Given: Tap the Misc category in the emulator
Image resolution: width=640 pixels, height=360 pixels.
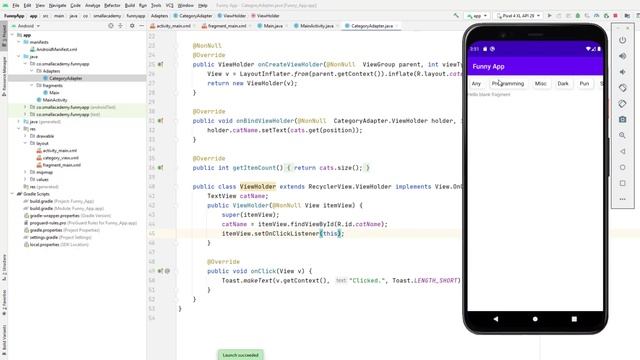Looking at the screenshot, I should pyautogui.click(x=540, y=83).
